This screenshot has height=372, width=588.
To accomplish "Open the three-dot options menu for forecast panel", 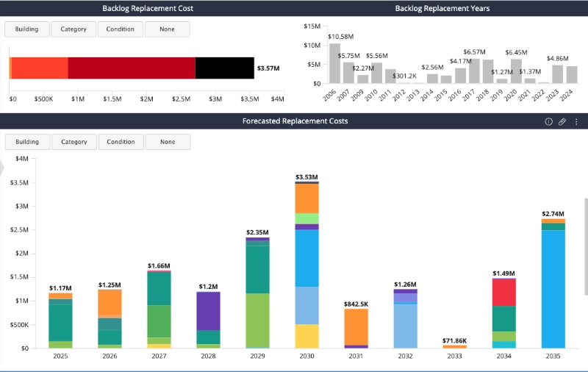I will [576, 121].
